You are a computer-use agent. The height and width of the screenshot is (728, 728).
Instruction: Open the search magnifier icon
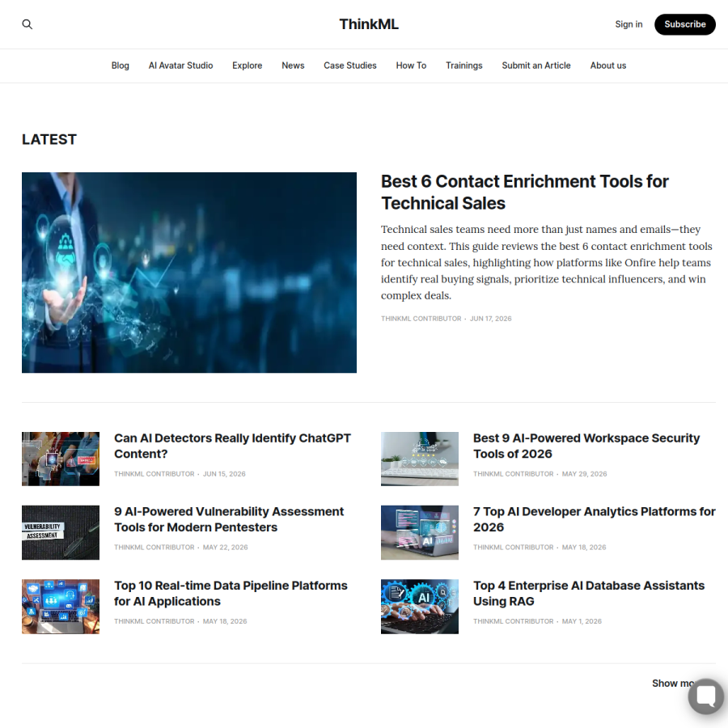(x=28, y=24)
